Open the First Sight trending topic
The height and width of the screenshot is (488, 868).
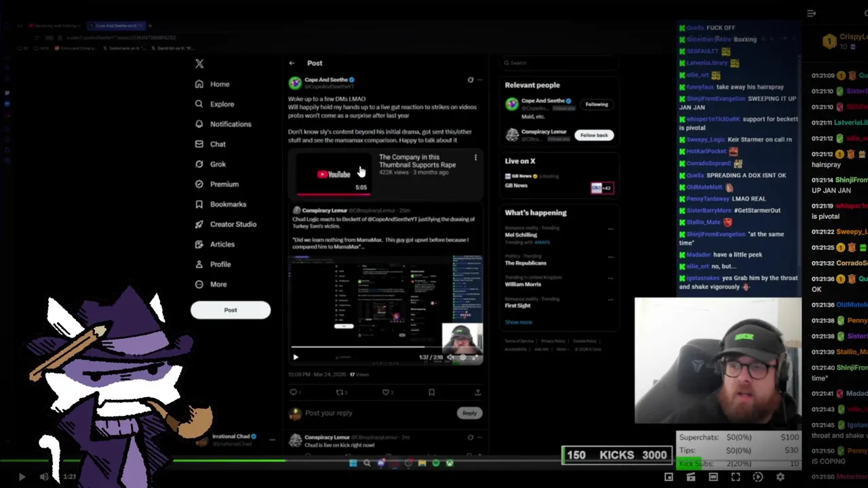point(517,306)
